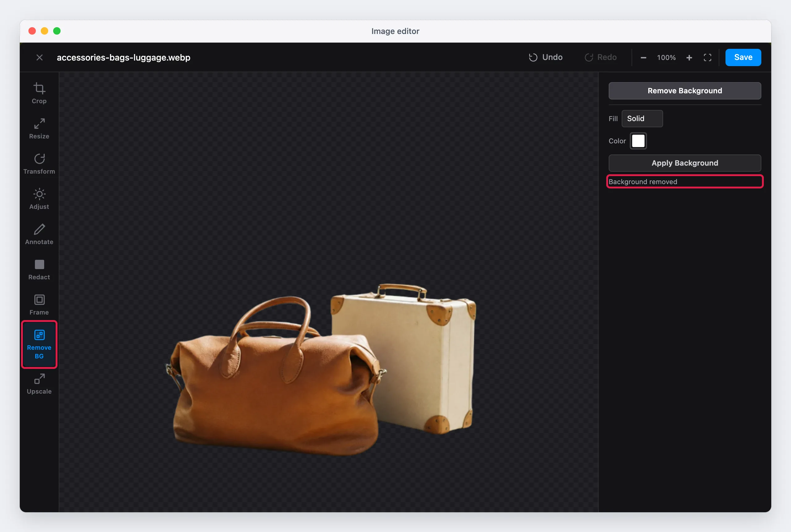Open the Frame tool
791x532 pixels.
click(x=39, y=305)
